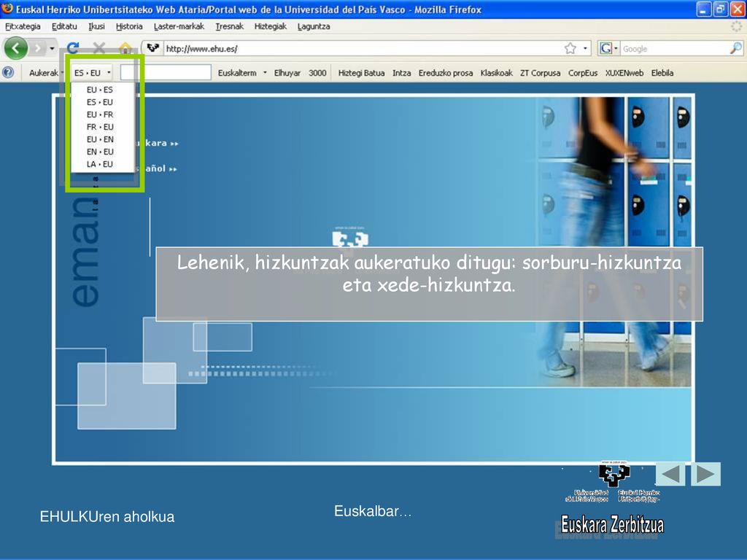Open the Editatu menu
Viewport: 747px width, 560px height.
(64, 26)
